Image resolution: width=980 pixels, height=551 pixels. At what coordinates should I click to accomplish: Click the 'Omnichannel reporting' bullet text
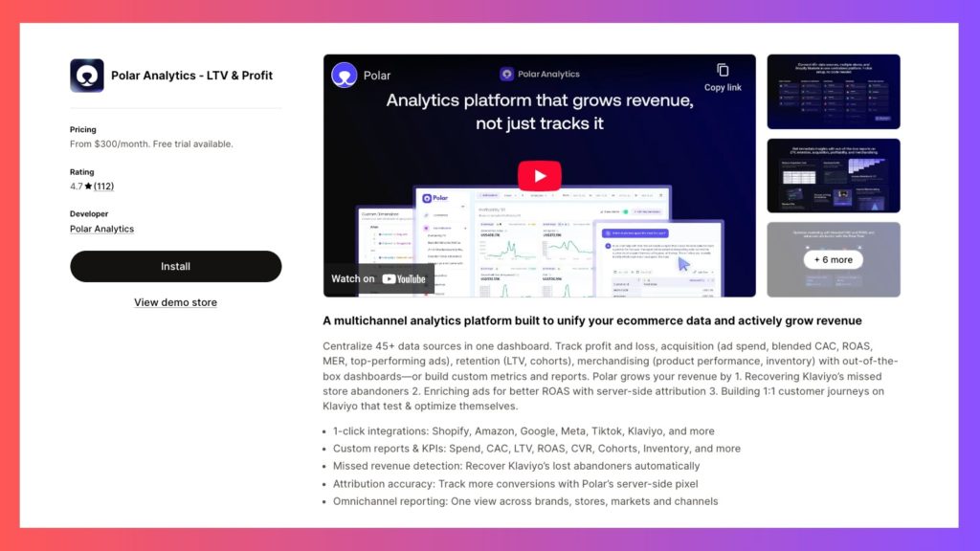click(525, 501)
